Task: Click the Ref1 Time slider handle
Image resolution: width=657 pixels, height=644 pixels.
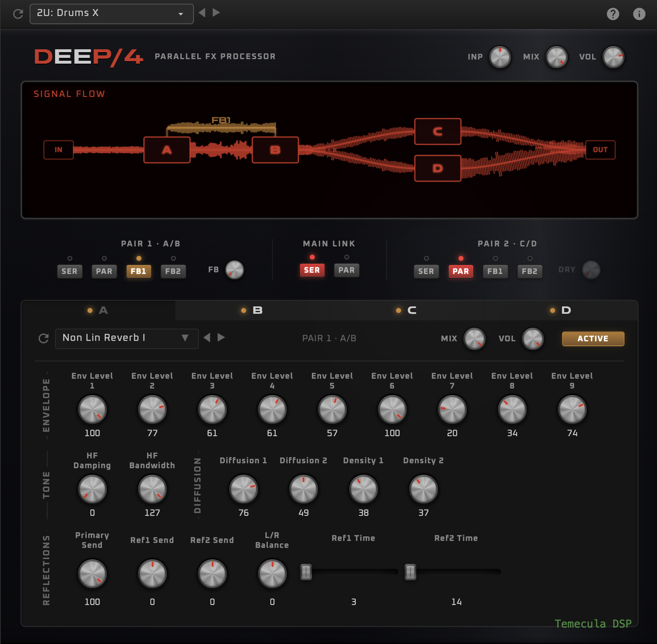Action: 306,572
